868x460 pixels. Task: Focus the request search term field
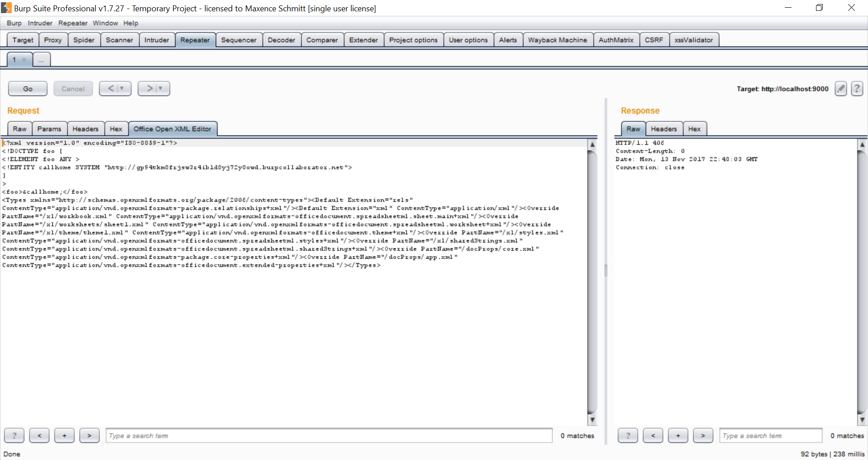coord(329,436)
